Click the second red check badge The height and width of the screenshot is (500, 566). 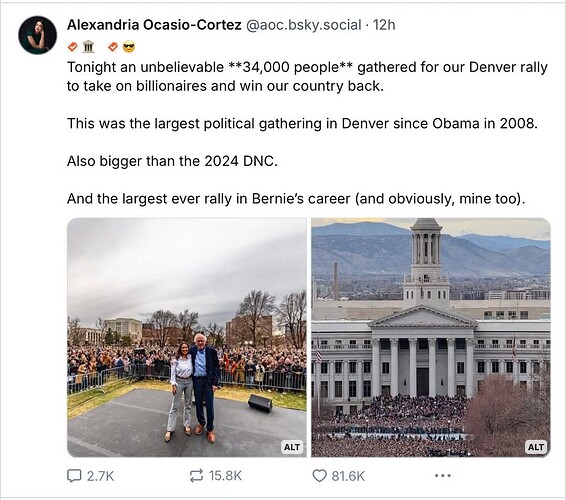coord(113,47)
